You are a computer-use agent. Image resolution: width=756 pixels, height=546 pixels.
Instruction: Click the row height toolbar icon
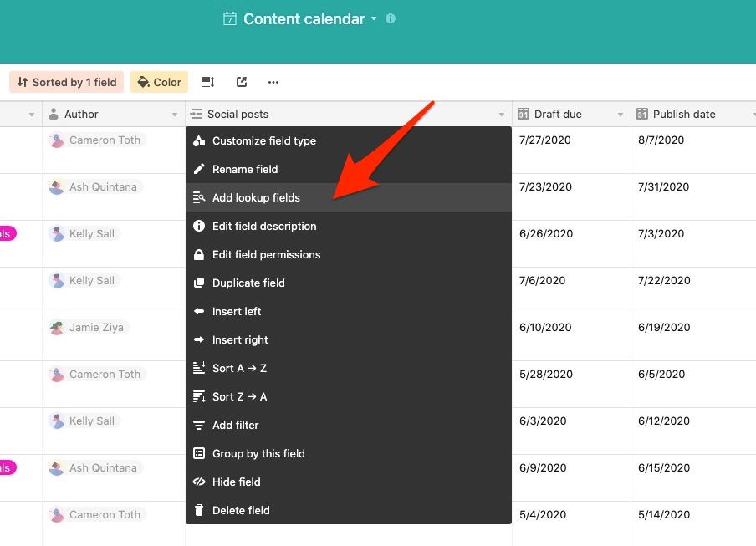point(207,83)
